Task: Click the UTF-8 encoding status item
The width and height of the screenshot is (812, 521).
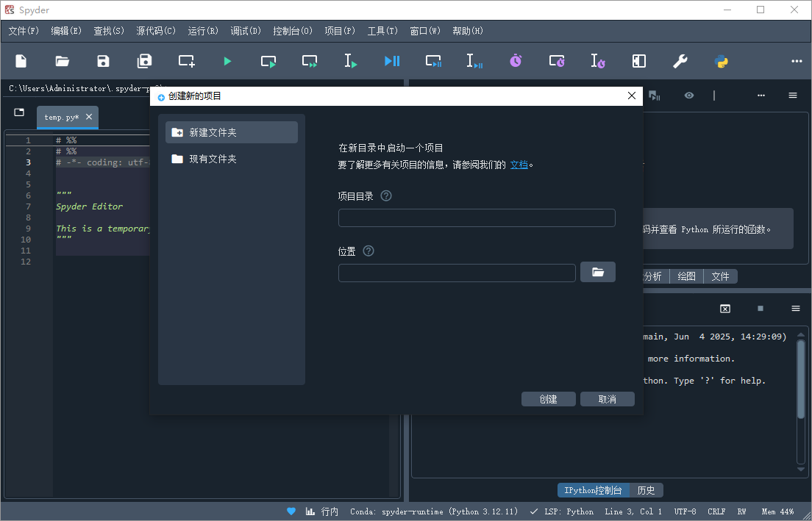Action: [x=685, y=511]
